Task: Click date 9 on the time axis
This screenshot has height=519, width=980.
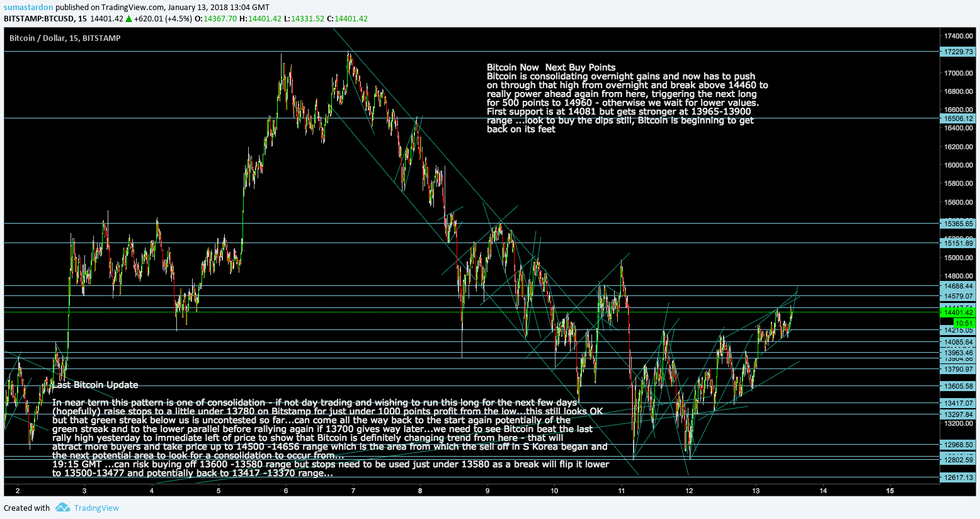Action: tap(487, 491)
